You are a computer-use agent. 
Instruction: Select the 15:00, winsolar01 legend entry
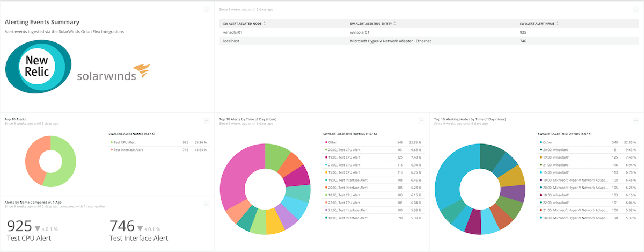pyautogui.click(x=589, y=172)
